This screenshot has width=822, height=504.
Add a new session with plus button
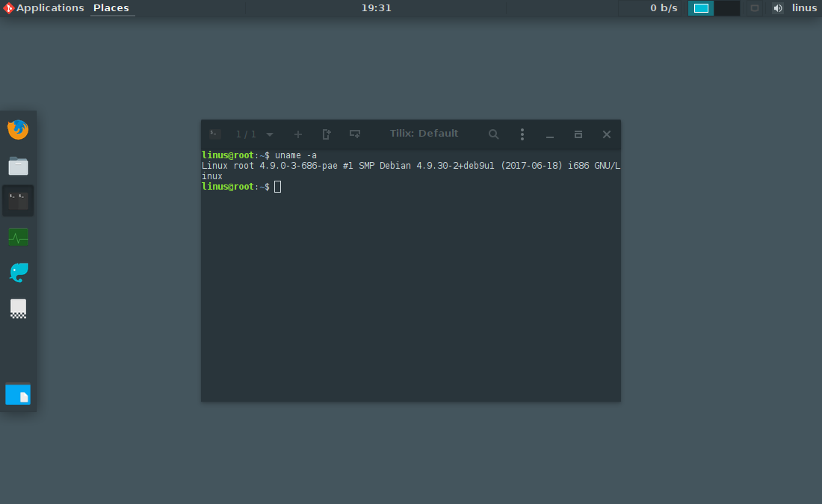(x=297, y=134)
